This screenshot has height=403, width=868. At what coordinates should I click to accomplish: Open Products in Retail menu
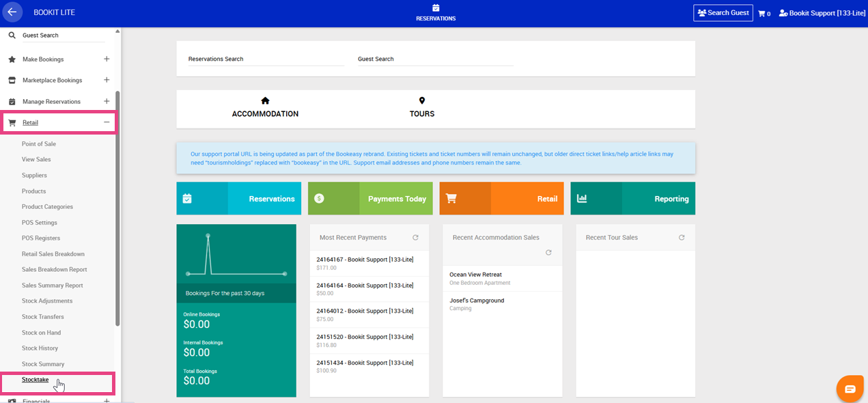tap(34, 191)
